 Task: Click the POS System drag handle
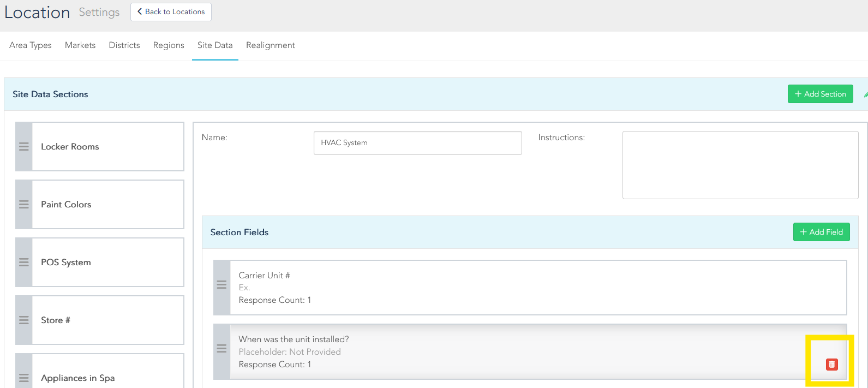click(24, 262)
